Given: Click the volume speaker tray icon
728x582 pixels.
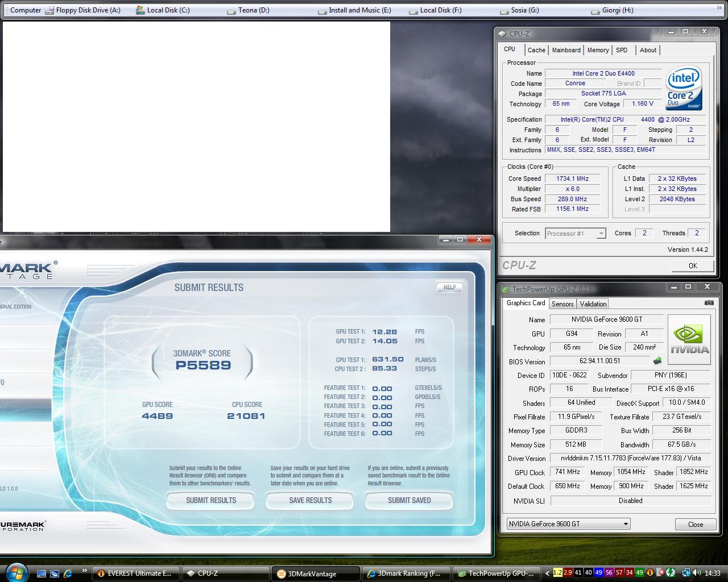Looking at the screenshot, I should point(697,573).
